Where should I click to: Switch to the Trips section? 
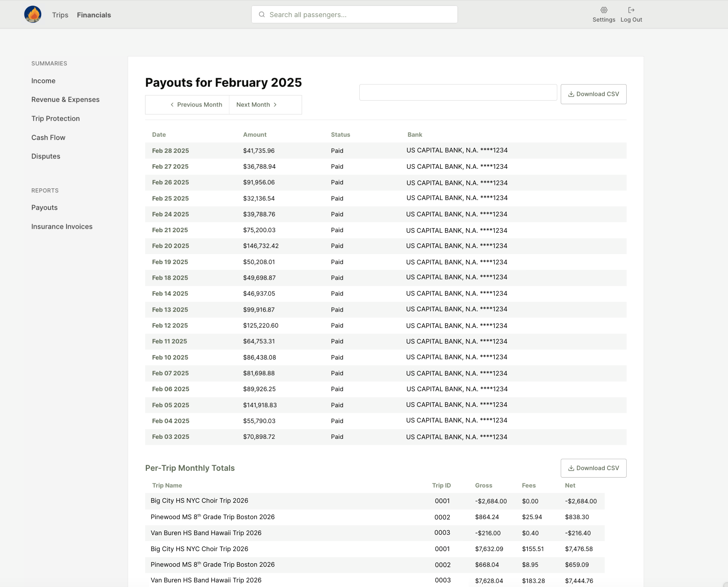click(x=60, y=15)
